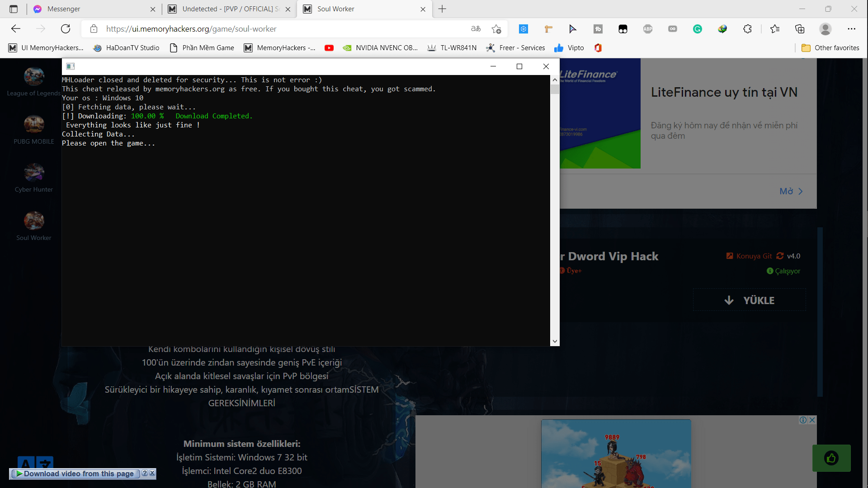Click the v4.0 version label
This screenshot has height=488, width=868.
[x=793, y=256]
